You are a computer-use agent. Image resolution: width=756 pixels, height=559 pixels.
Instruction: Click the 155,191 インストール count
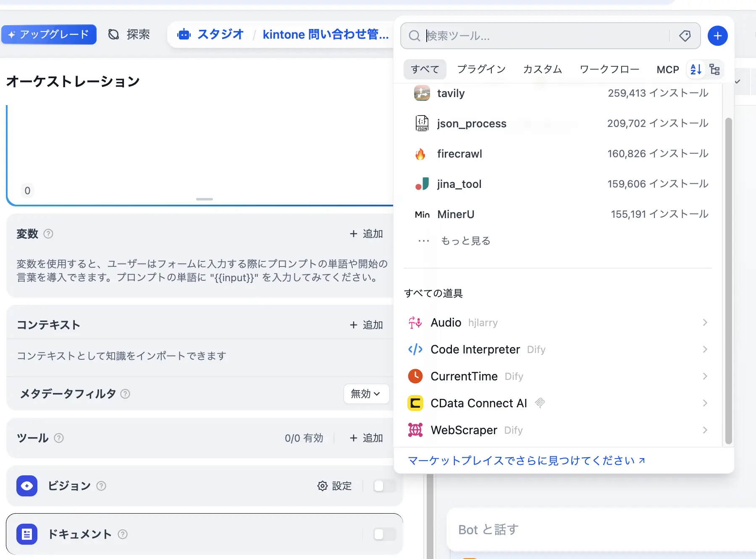point(660,214)
